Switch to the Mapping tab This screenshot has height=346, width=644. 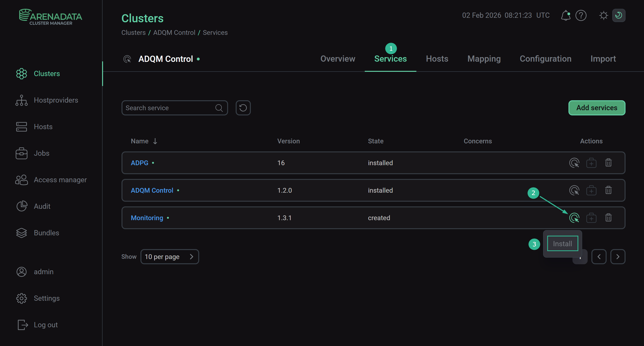tap(484, 59)
